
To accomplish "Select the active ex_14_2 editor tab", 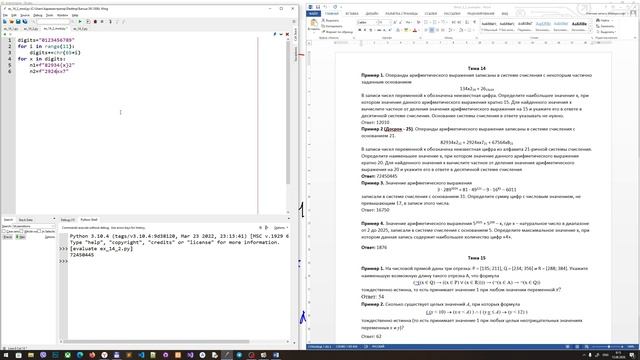I will pos(55,29).
